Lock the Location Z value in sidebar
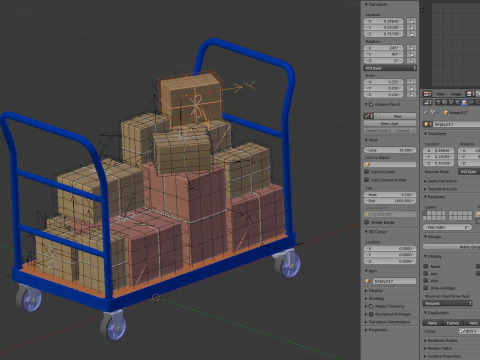 pos(411,34)
